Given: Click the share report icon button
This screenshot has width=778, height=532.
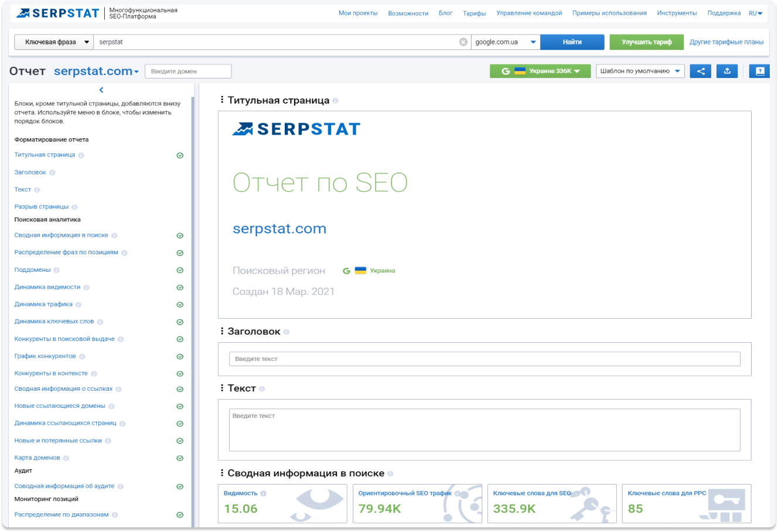Looking at the screenshot, I should tap(701, 71).
